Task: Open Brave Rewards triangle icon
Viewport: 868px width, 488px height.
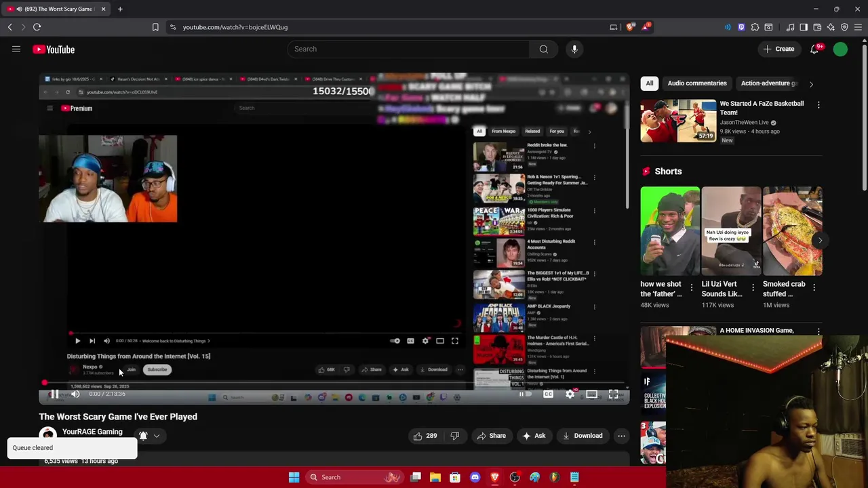Action: click(x=646, y=27)
